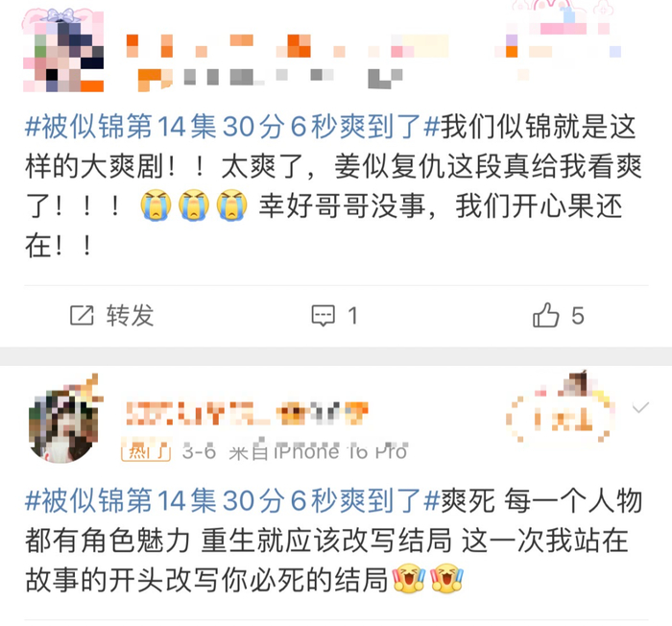The image size is (672, 626).
Task: Expand the second post's chevron menu
Action: (x=640, y=407)
